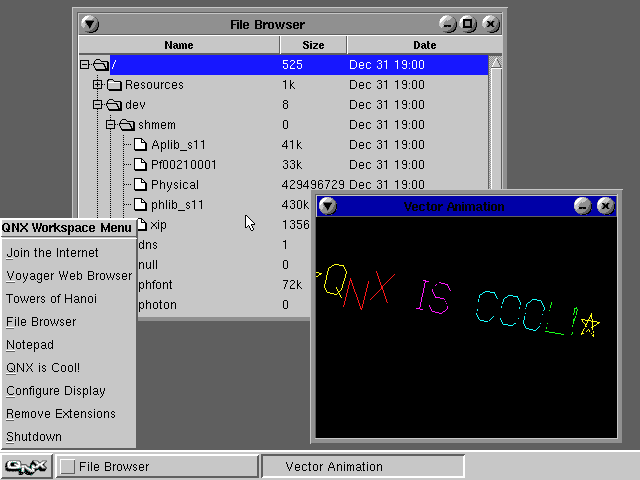Image resolution: width=640 pixels, height=480 pixels.
Task: Click the dev folder icon
Action: point(114,105)
